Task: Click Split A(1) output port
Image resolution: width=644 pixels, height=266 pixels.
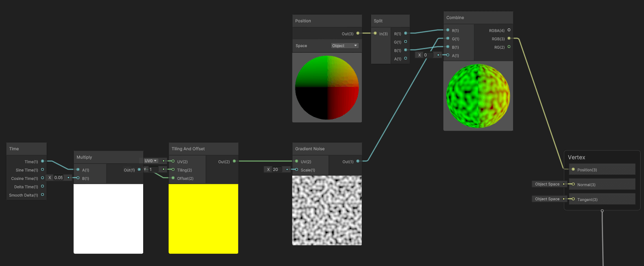Action: pos(406,58)
